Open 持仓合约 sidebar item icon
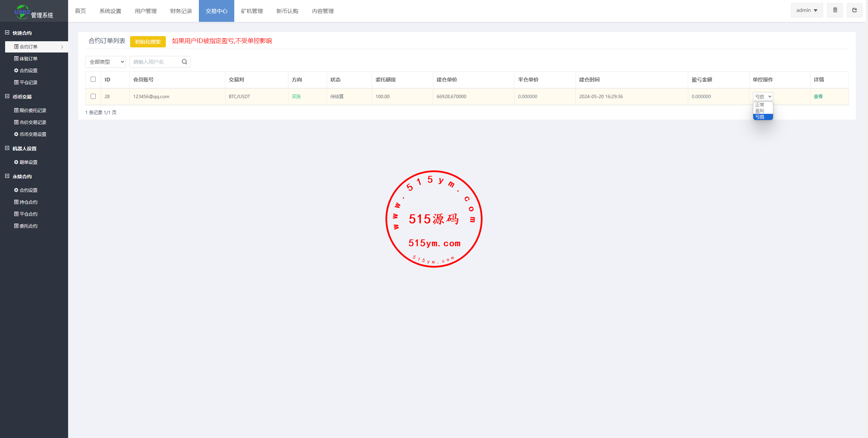 [16, 202]
